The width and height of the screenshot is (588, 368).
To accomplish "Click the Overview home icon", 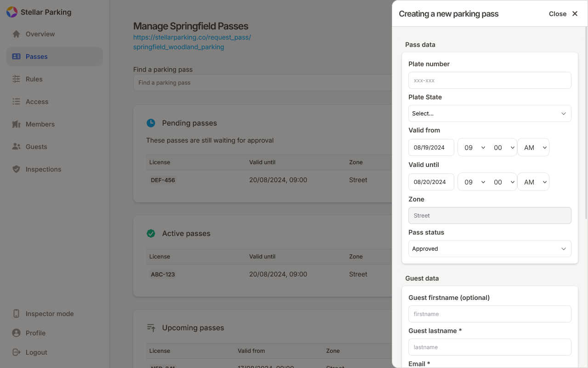I will coord(17,34).
